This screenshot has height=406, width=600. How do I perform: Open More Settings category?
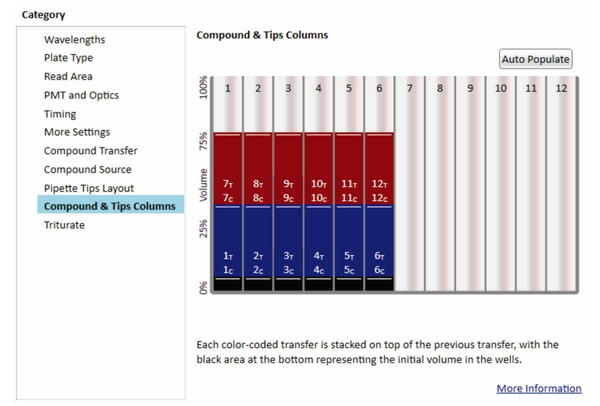click(x=77, y=132)
